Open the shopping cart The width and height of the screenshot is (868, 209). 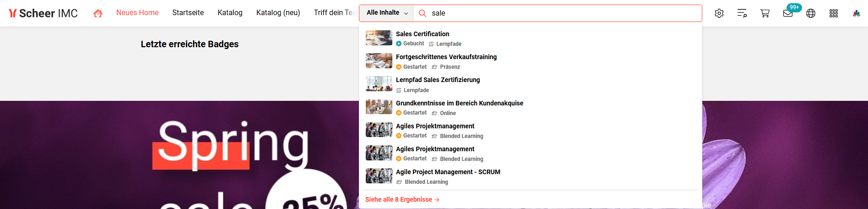765,13
